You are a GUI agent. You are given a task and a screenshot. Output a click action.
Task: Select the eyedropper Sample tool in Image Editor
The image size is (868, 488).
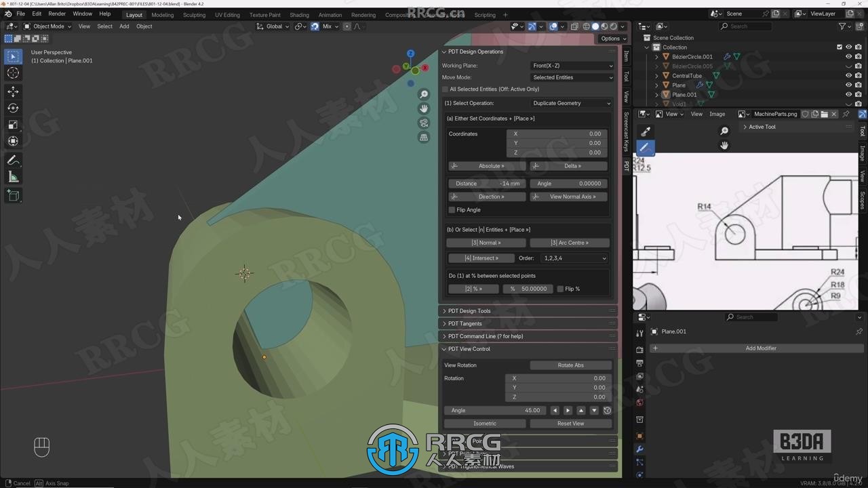pos(645,131)
